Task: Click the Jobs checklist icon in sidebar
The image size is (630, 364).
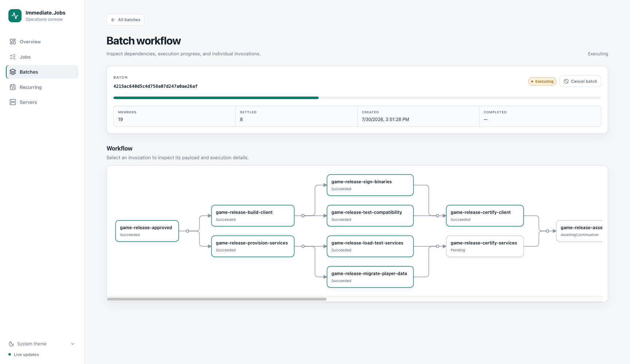Action: pos(13,57)
